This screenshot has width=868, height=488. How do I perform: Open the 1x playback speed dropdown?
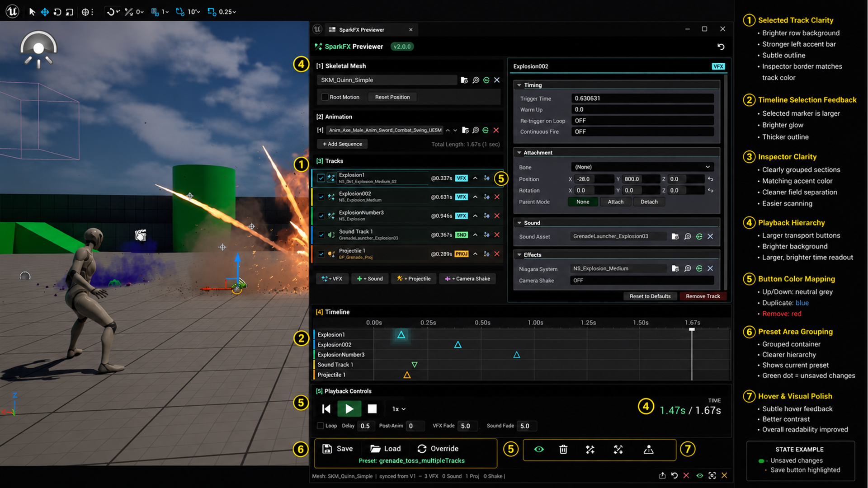[x=398, y=409]
